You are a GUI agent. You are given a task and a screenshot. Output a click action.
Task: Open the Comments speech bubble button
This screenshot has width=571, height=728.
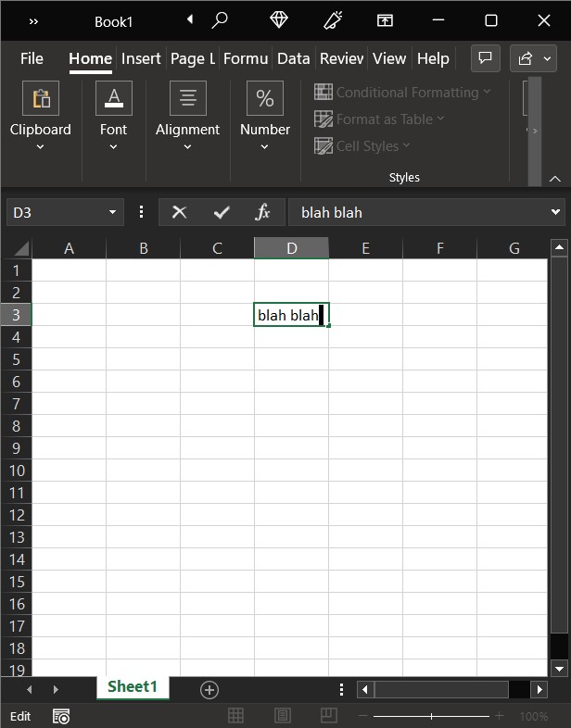pos(486,58)
